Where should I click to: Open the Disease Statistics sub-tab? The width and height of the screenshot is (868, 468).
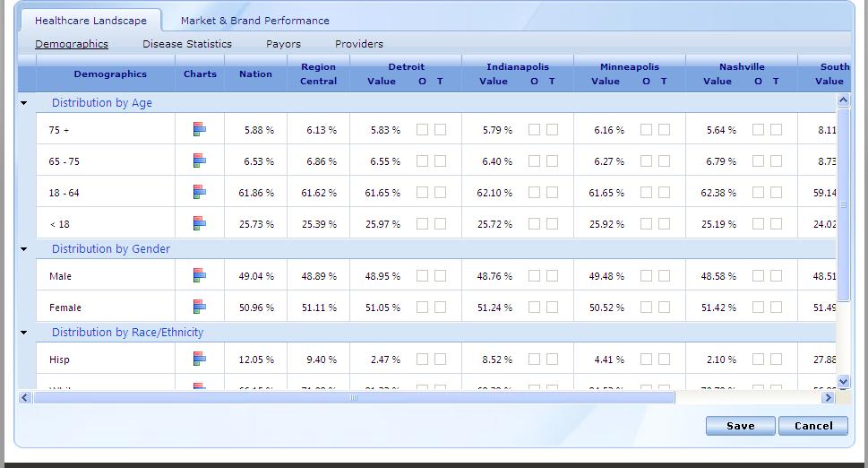187,44
